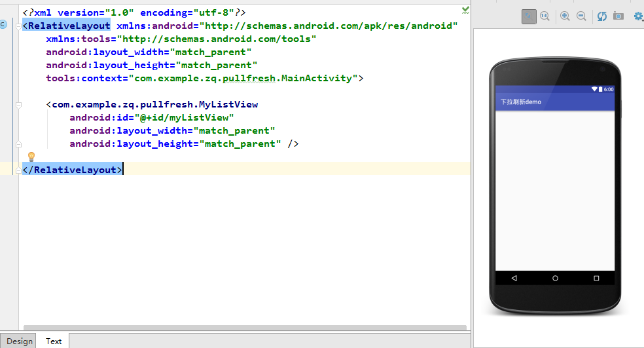Image resolution: width=644 pixels, height=348 pixels.
Task: Click the xmlns:tools attribute line
Action: coord(181,39)
